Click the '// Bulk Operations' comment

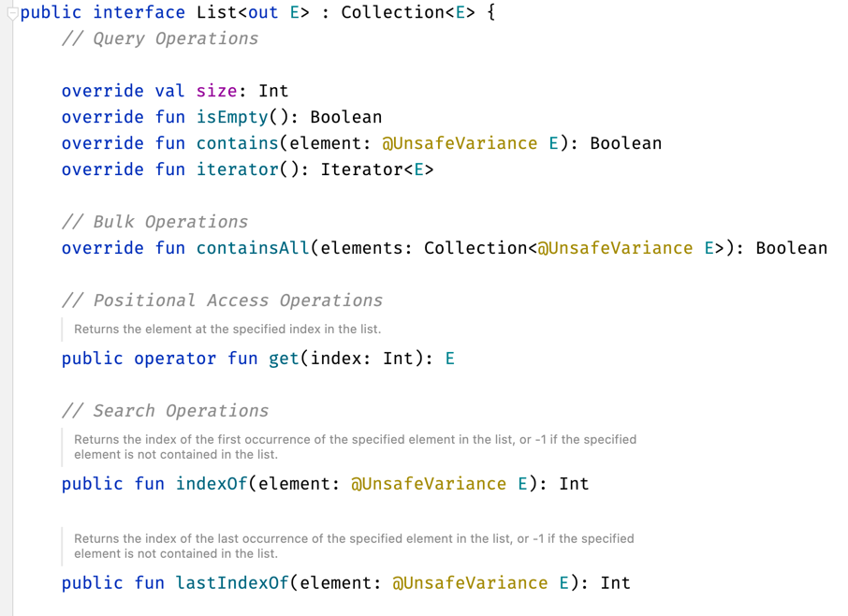[x=154, y=222]
